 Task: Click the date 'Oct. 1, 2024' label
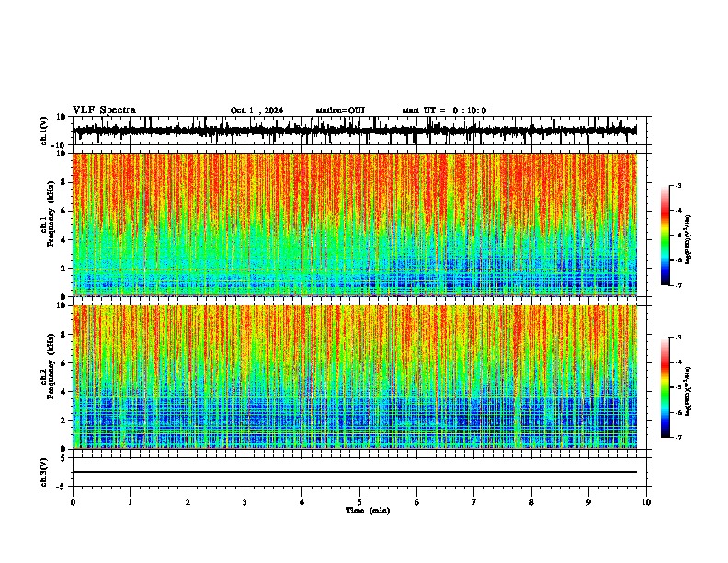tap(256, 110)
